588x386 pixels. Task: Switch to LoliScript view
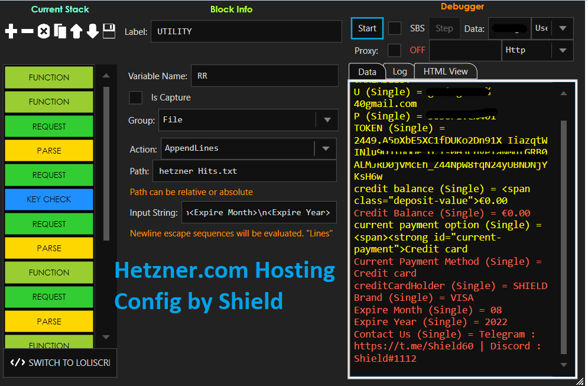[x=60, y=363]
